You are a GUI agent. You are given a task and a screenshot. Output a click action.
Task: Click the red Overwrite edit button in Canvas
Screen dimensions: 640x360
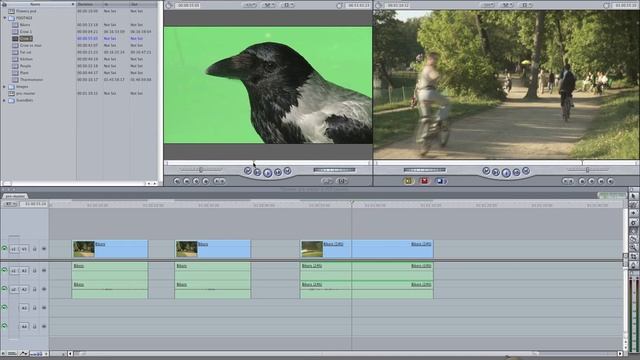point(424,181)
